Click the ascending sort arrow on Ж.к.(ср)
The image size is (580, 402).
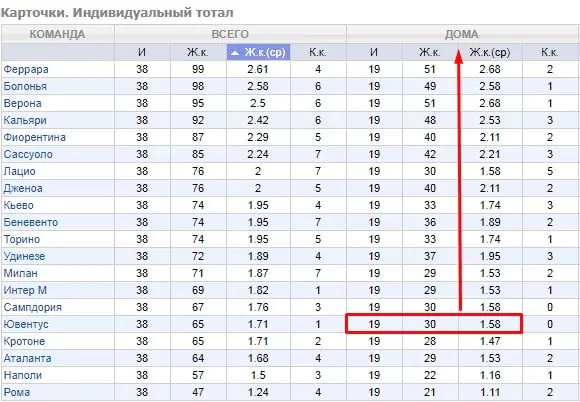point(235,53)
